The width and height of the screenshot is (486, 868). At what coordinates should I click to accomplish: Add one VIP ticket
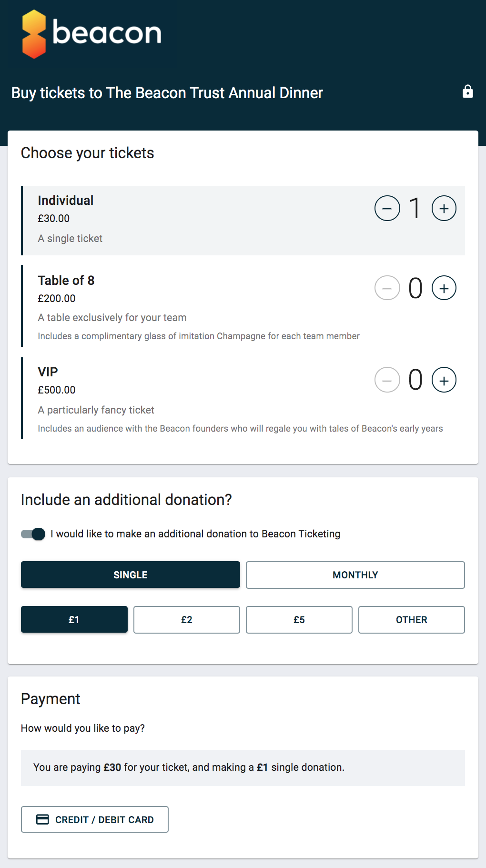tap(444, 380)
